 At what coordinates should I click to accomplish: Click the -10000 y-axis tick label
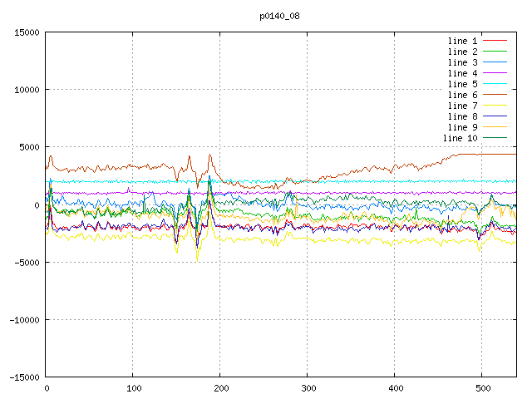click(x=23, y=319)
